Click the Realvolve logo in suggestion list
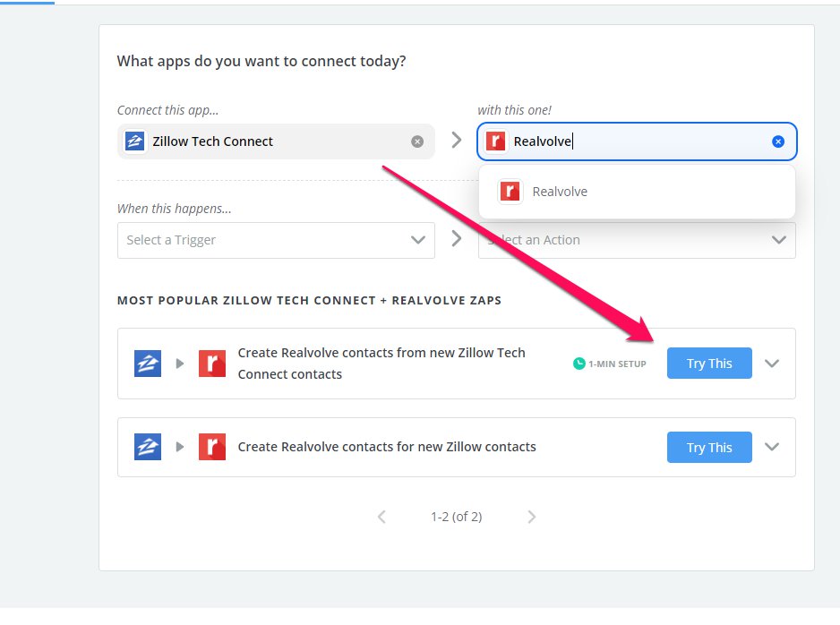The image size is (840, 625). tap(510, 192)
